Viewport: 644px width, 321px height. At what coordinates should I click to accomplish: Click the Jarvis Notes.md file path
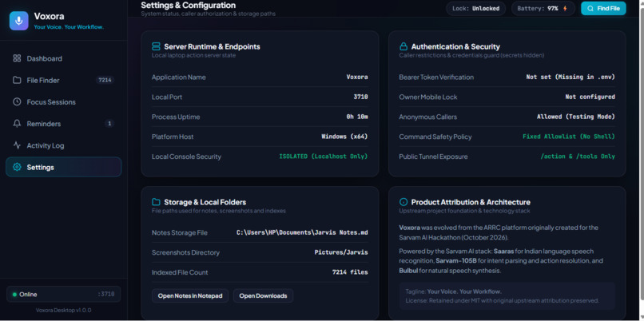302,232
